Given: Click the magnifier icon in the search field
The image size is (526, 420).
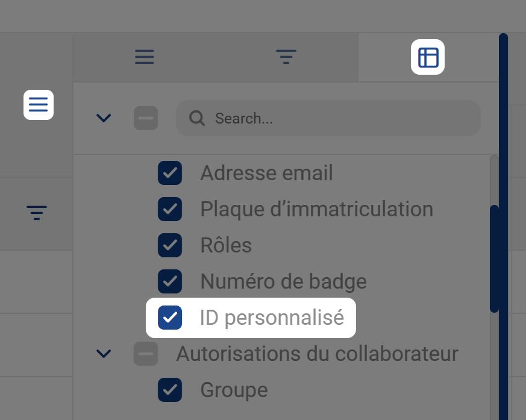Looking at the screenshot, I should click(x=196, y=118).
